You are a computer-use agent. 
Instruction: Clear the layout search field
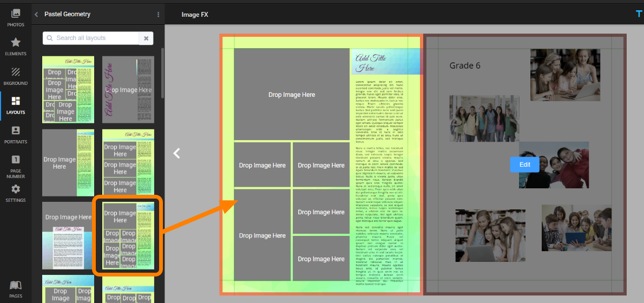[x=146, y=38]
